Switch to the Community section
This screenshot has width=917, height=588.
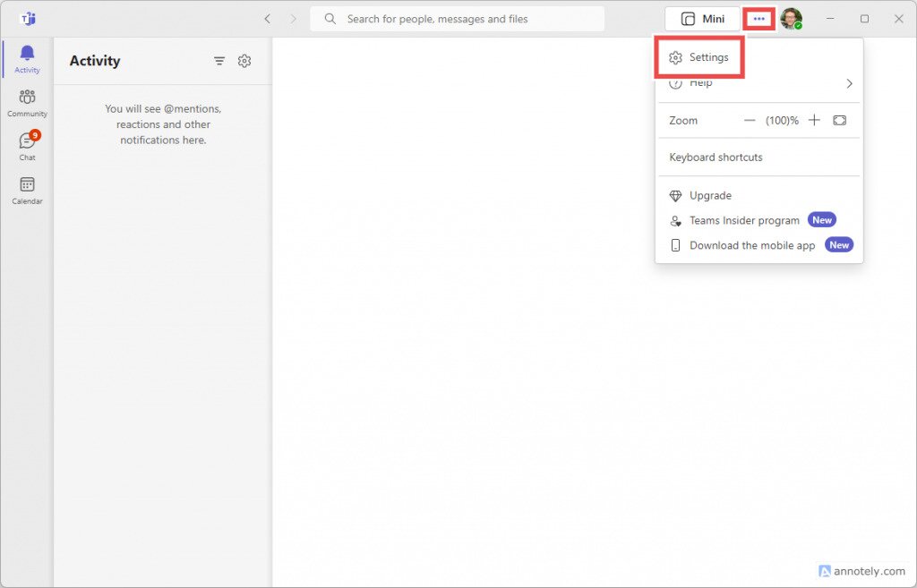(x=27, y=101)
